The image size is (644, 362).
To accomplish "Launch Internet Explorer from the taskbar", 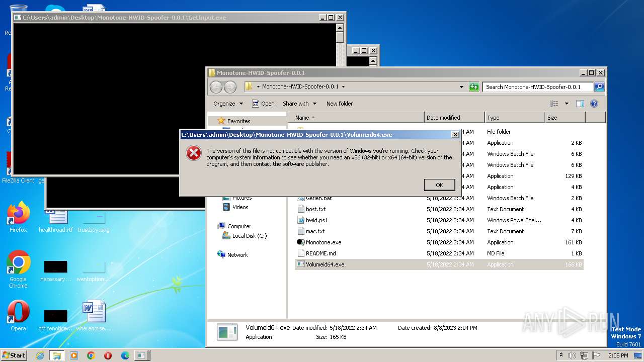I will 40,355.
